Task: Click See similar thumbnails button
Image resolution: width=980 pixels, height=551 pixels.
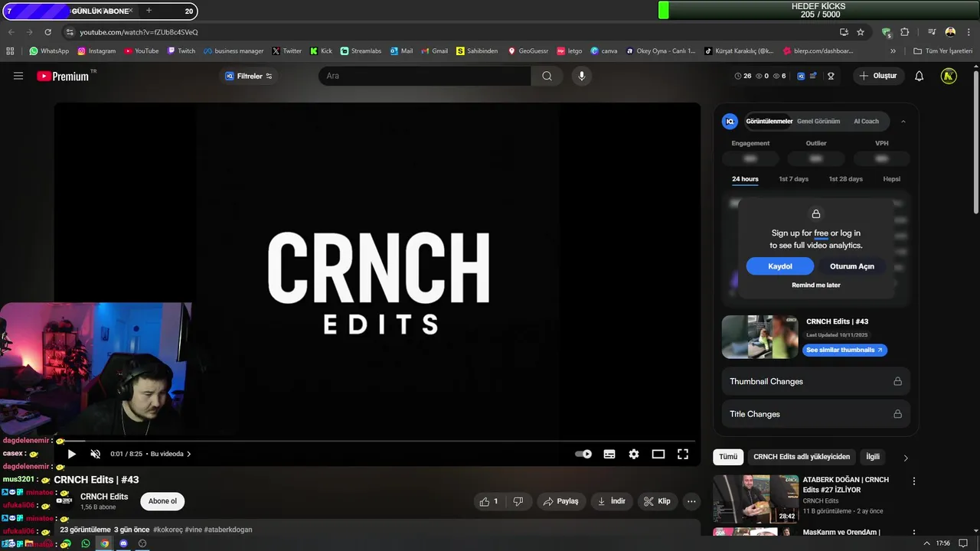Action: 844,350
